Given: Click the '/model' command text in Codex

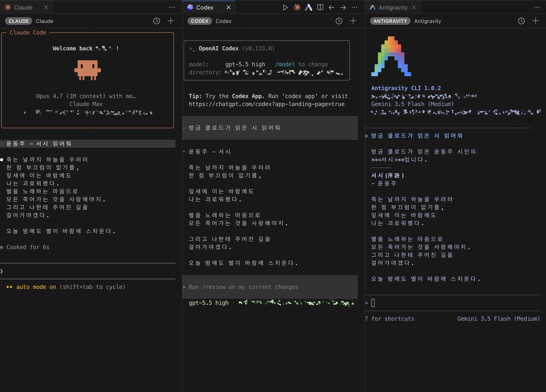Looking at the screenshot, I should [285, 64].
